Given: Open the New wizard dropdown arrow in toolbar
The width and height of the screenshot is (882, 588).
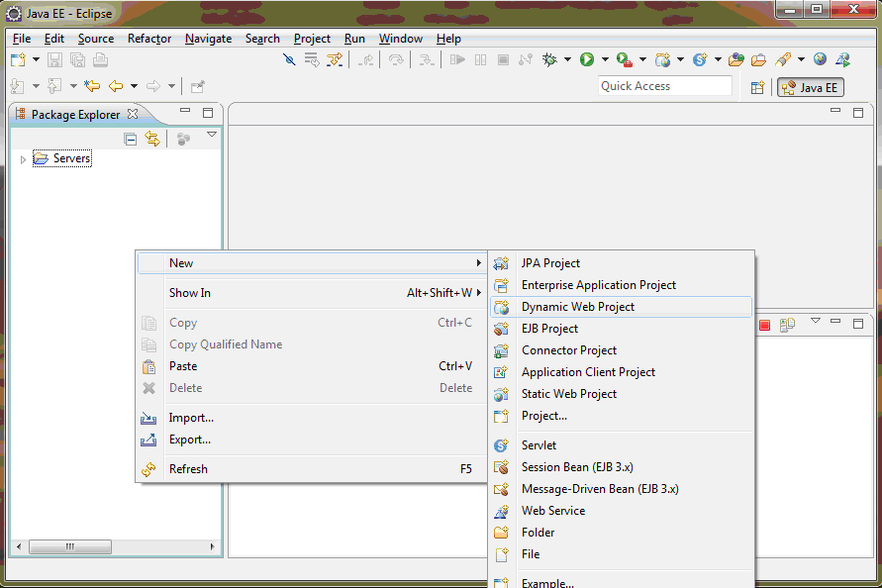Looking at the screenshot, I should [36, 59].
